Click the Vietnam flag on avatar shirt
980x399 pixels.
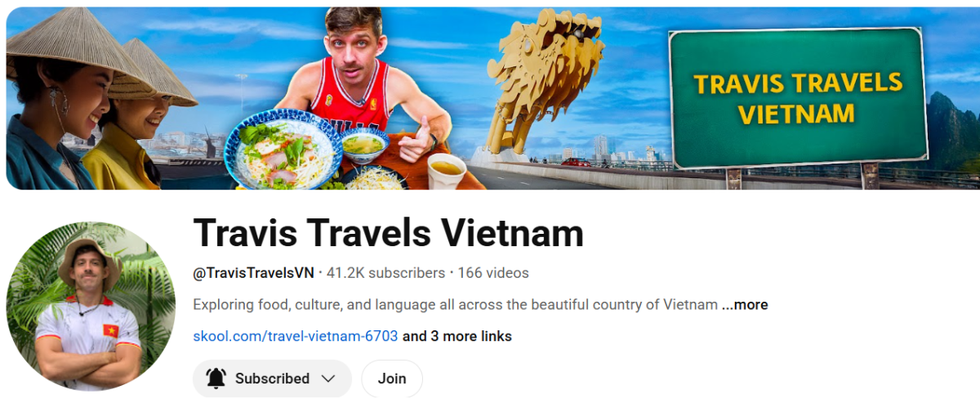[110, 330]
